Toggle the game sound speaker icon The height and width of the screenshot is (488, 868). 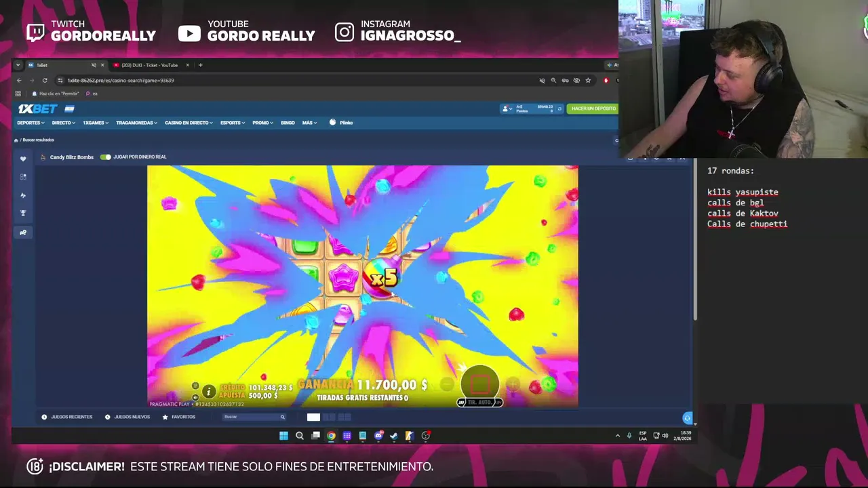(x=195, y=398)
